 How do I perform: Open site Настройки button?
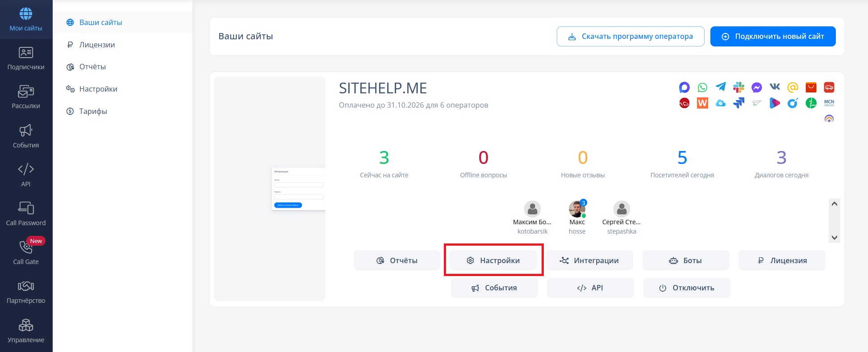click(493, 260)
